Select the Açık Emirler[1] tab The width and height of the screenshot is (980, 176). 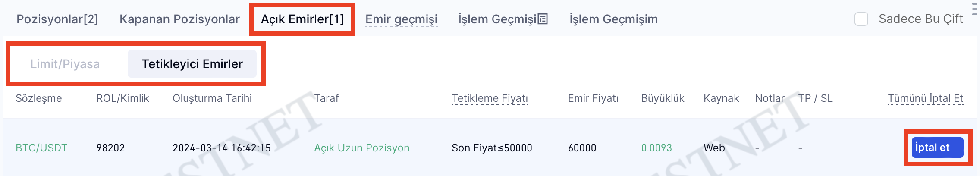[302, 19]
